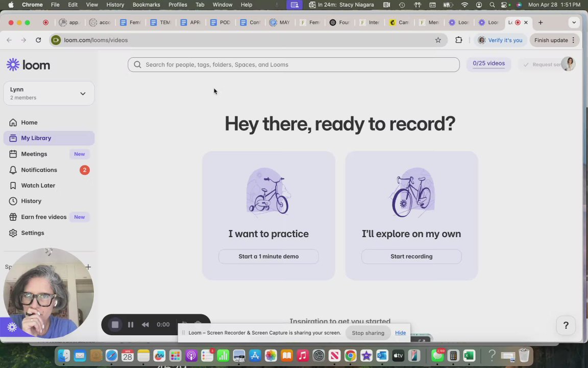Open Podcasts from the Dock
Viewport: 588px width, 368px height.
pyautogui.click(x=191, y=355)
